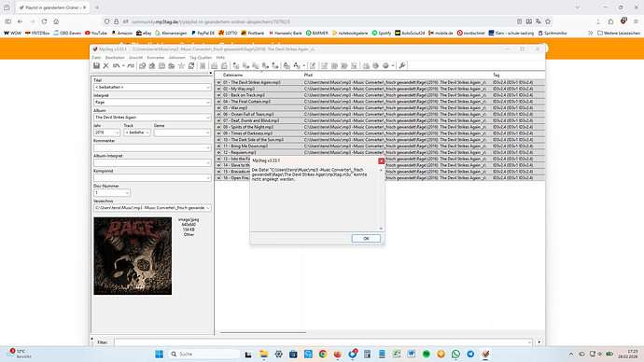This screenshot has height=362, width=644.
Task: Select file '12 - Requiem.mp3'
Action: coord(239,152)
